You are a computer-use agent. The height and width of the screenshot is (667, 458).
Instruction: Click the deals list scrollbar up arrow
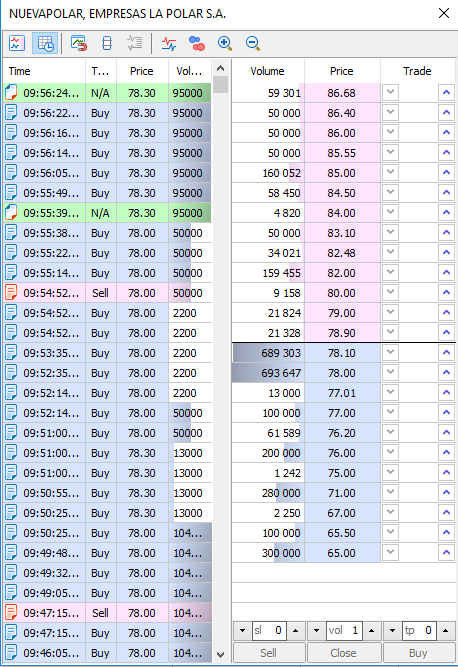220,68
